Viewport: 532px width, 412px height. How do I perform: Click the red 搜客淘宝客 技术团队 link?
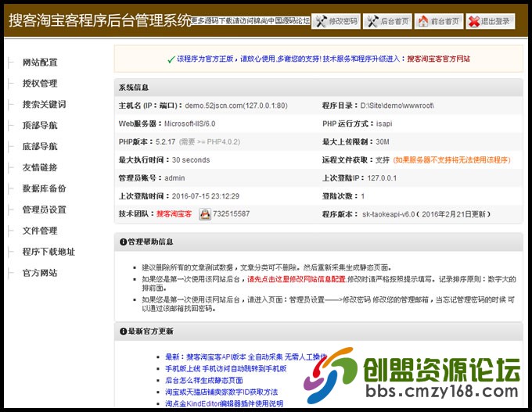pyautogui.click(x=174, y=214)
